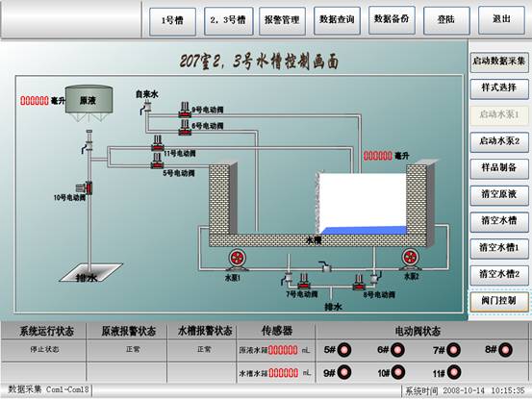Toggle the 8# valve status indicator
This screenshot has height=399, width=532.
click(505, 350)
